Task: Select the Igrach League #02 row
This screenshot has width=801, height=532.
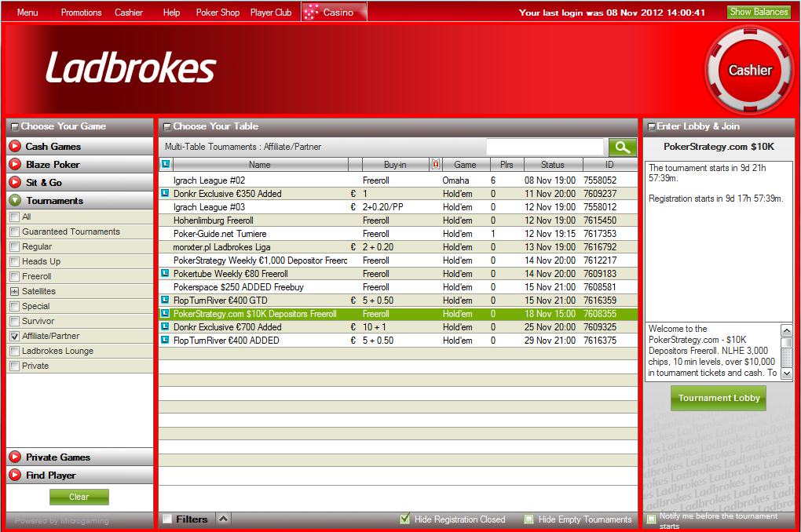Action: point(398,180)
